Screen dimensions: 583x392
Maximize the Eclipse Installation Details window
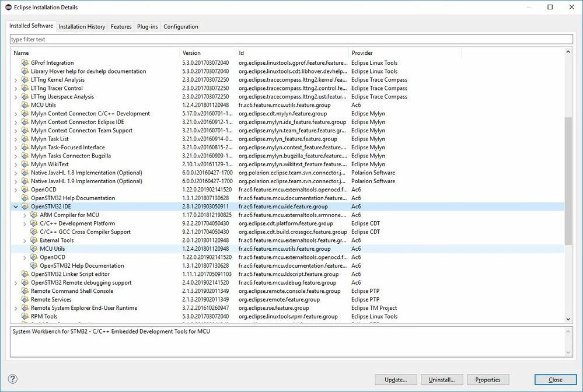pyautogui.click(x=550, y=7)
